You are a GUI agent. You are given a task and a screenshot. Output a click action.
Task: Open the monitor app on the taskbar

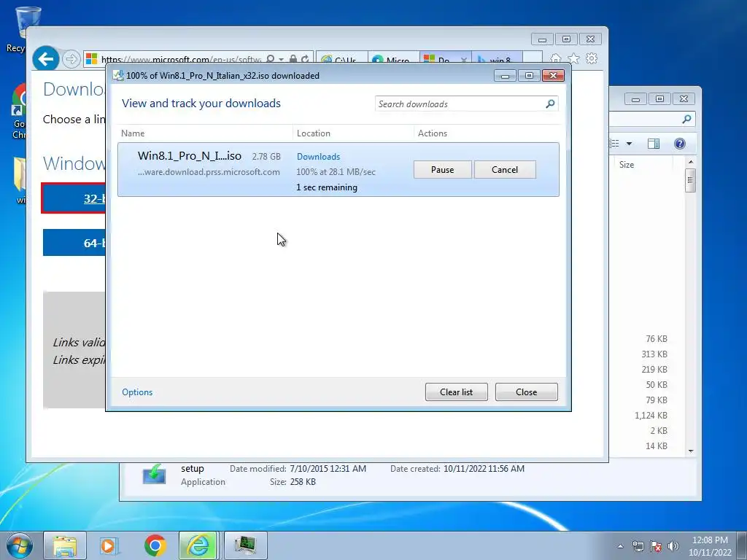tap(246, 545)
